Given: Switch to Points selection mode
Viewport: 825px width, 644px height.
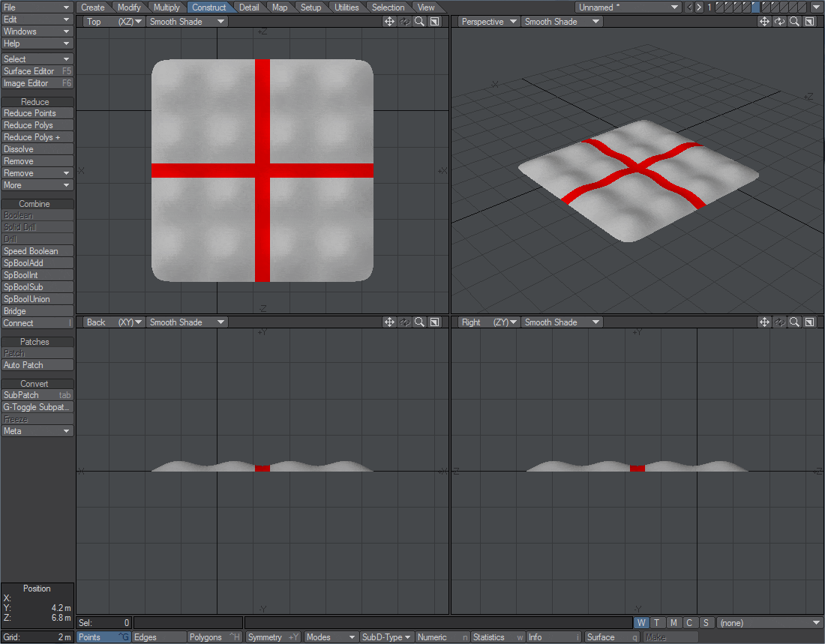Looking at the screenshot, I should pyautogui.click(x=103, y=637).
